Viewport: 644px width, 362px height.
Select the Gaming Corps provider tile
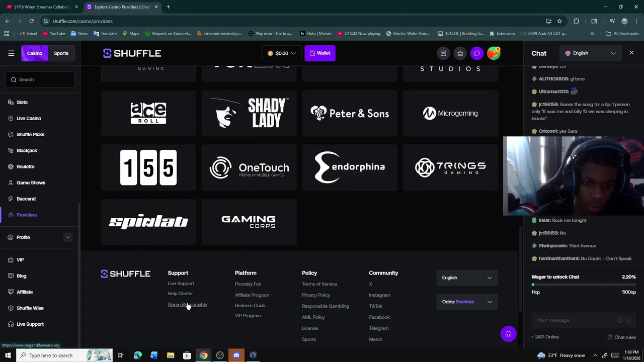point(249,222)
